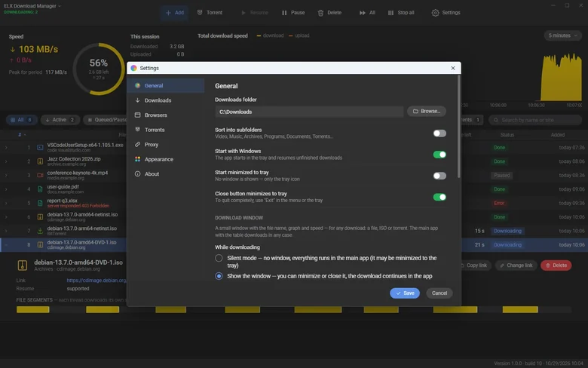Click the conference-keynote video file icon
This screenshot has height=368, width=588.
pyautogui.click(x=40, y=175)
